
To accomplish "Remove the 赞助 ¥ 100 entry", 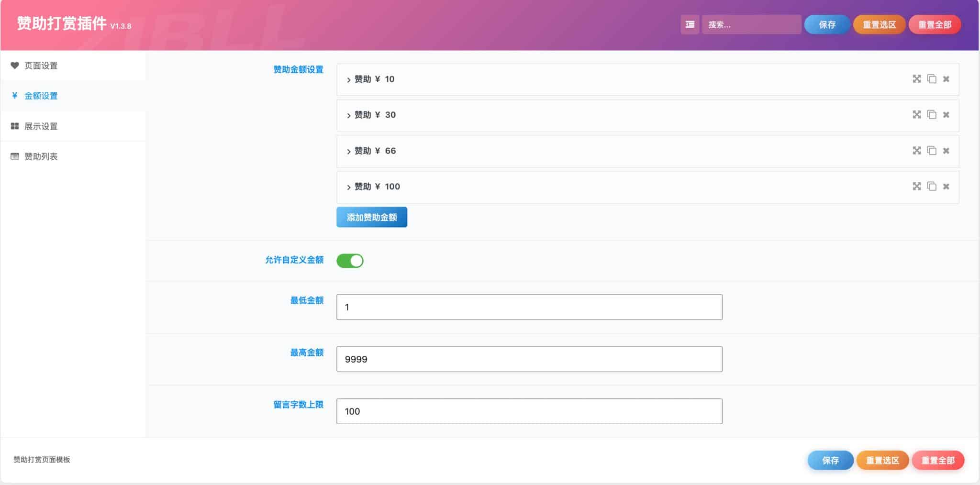I will point(946,187).
